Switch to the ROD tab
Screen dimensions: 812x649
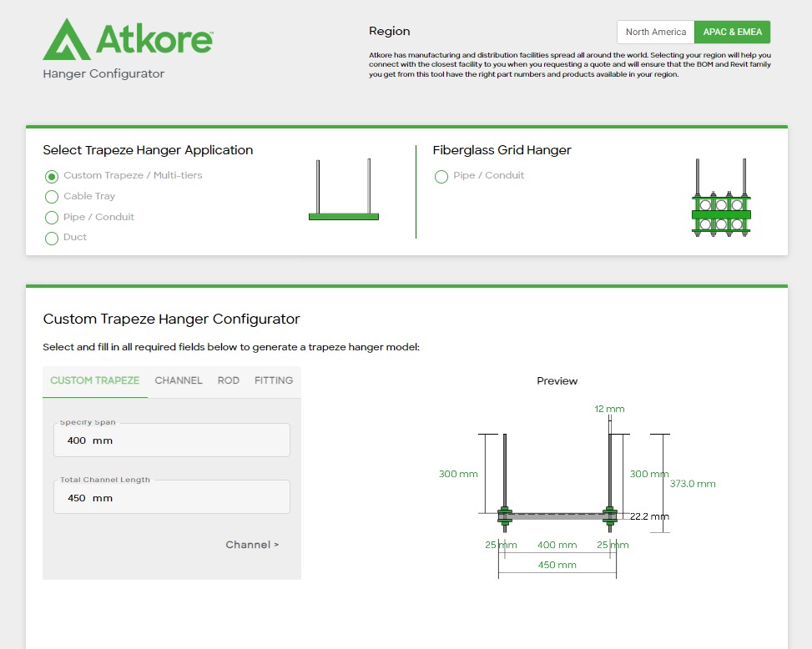229,380
